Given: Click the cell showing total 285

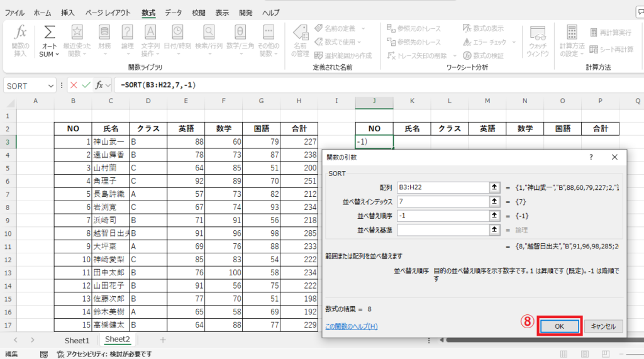Looking at the screenshot, I should 299,233.
